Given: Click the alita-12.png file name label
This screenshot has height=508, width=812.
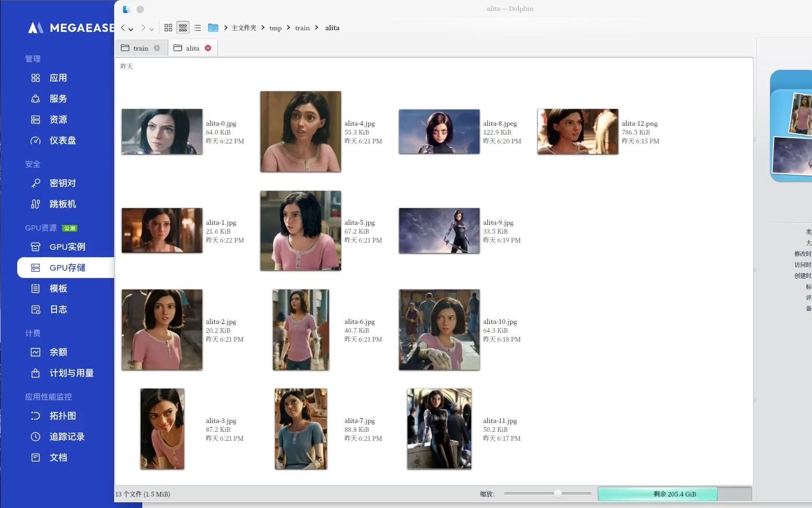Looking at the screenshot, I should (639, 124).
